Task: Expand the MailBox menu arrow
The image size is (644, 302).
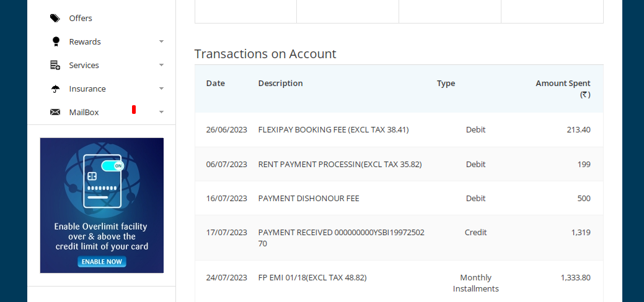Action: pos(161,112)
